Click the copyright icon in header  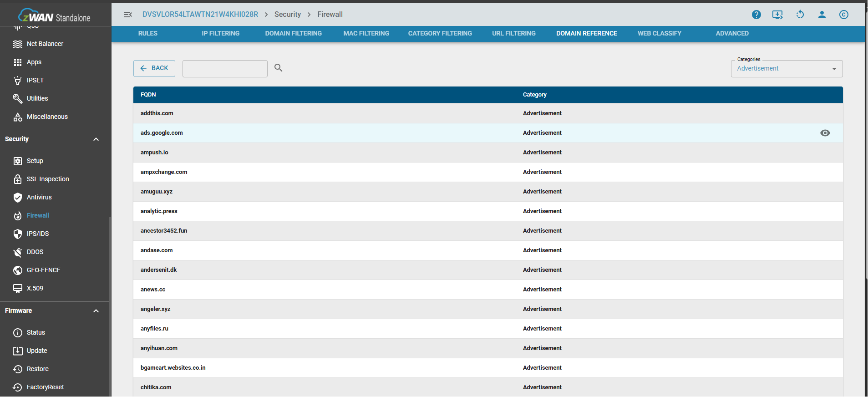(x=843, y=15)
